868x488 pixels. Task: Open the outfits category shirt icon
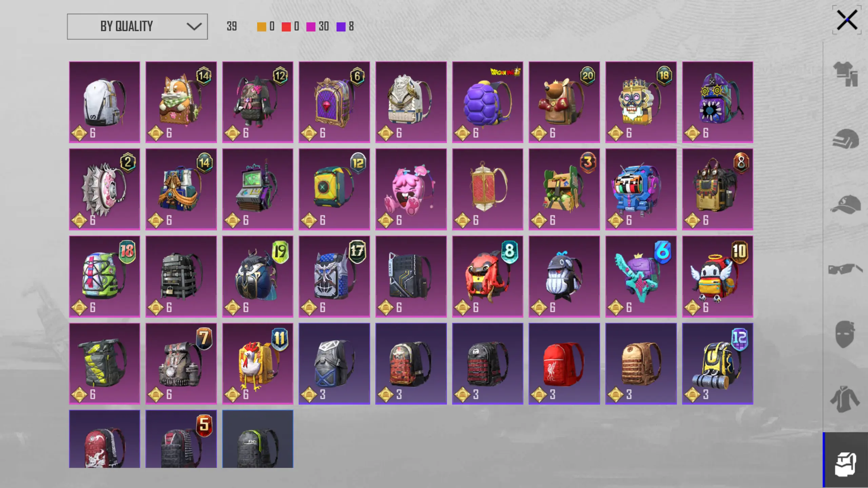tap(847, 74)
